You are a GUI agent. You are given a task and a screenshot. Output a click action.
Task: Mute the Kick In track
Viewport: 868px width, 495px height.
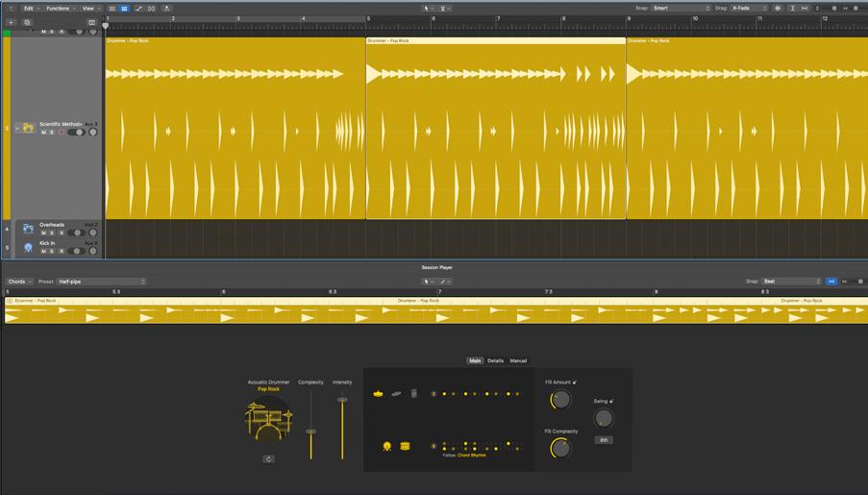coord(43,252)
